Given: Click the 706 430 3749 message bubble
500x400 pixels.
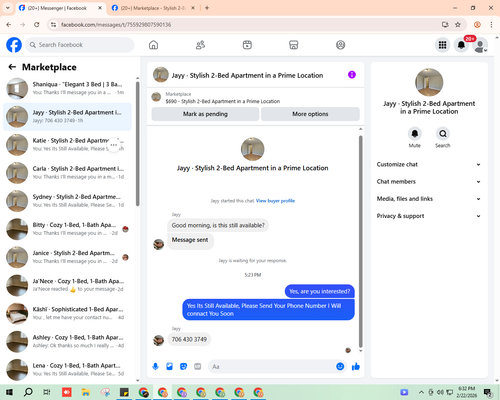Looking at the screenshot, I should (x=189, y=339).
